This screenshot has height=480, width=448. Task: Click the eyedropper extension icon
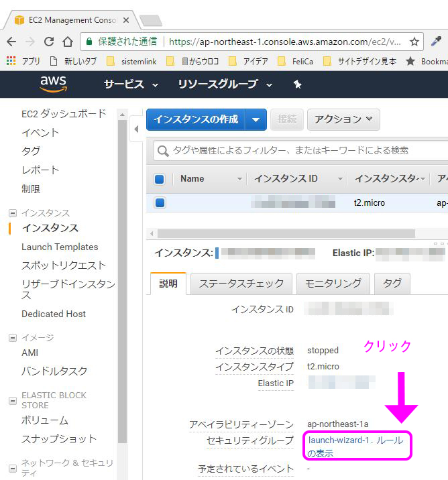[x=436, y=42]
